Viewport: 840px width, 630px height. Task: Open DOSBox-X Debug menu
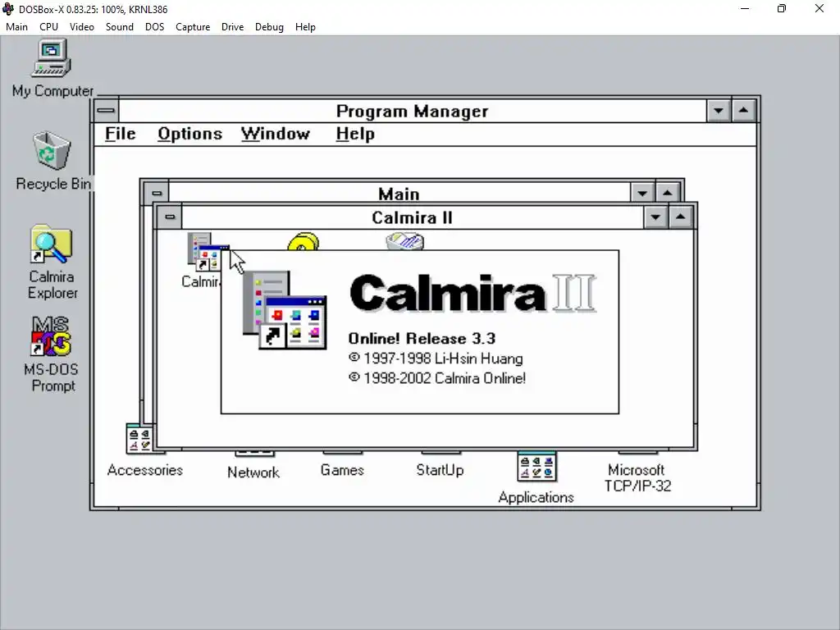click(269, 27)
